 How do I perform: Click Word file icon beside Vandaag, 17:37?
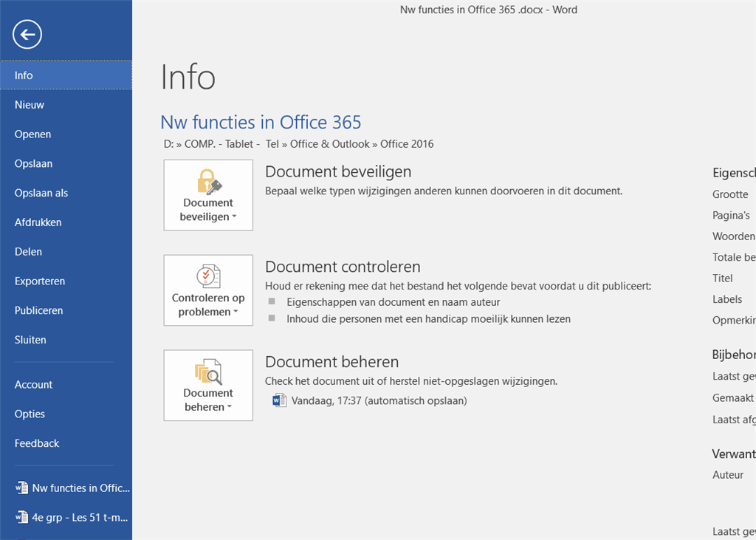(x=279, y=400)
